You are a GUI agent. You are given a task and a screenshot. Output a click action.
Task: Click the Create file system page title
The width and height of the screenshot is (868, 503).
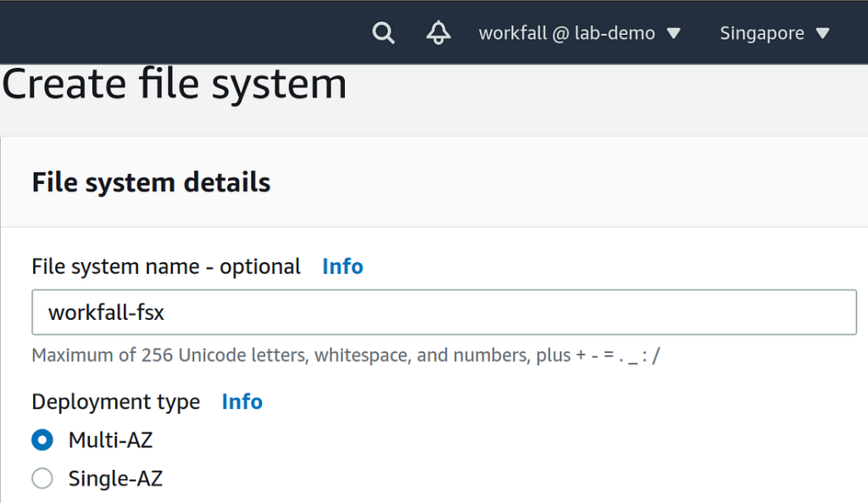tap(175, 85)
